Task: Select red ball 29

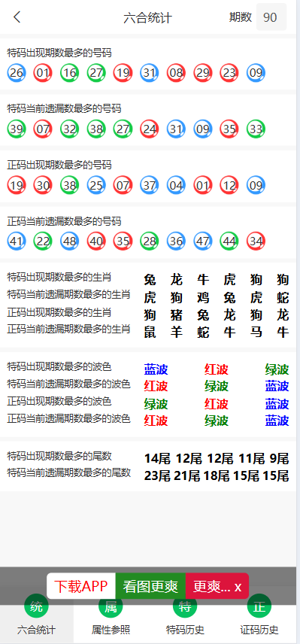Action: tap(203, 73)
